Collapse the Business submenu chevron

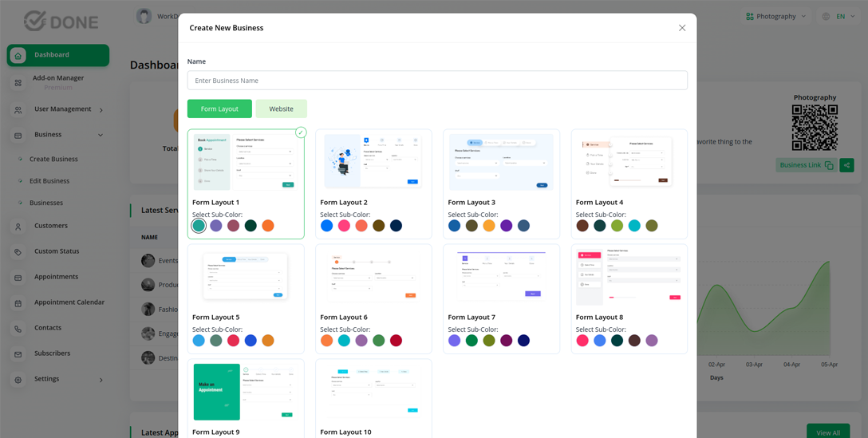click(101, 135)
